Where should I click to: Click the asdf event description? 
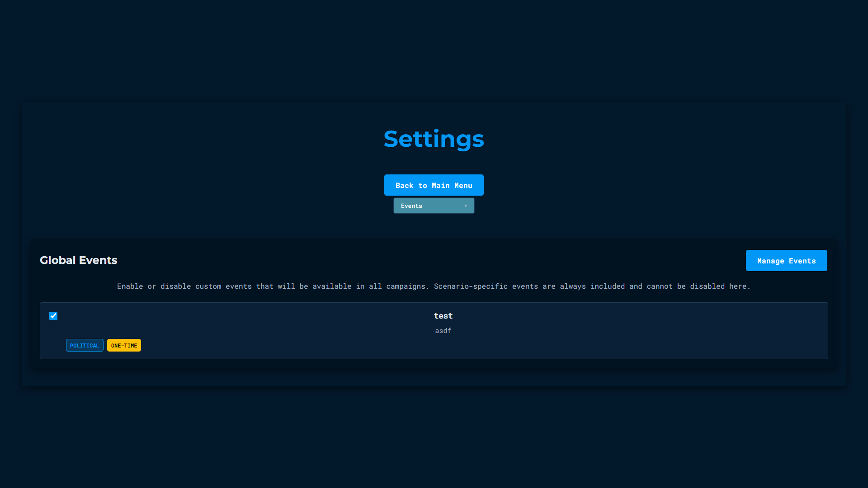[443, 331]
